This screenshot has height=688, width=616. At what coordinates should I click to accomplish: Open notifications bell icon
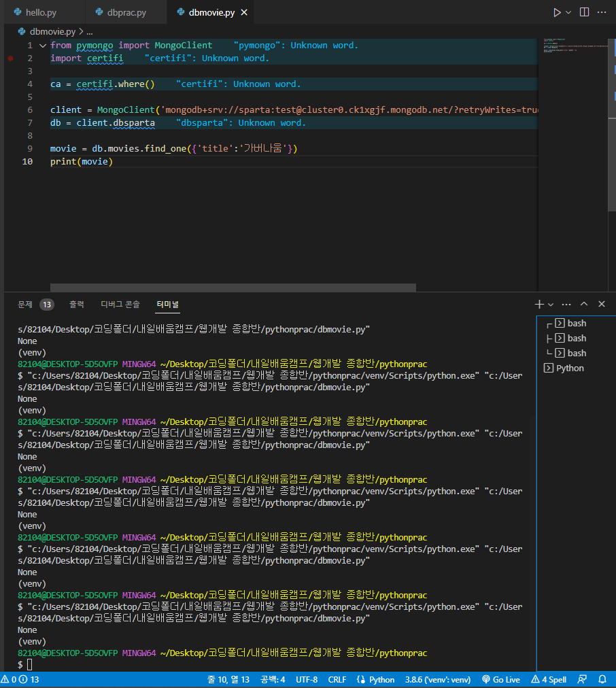(x=602, y=680)
